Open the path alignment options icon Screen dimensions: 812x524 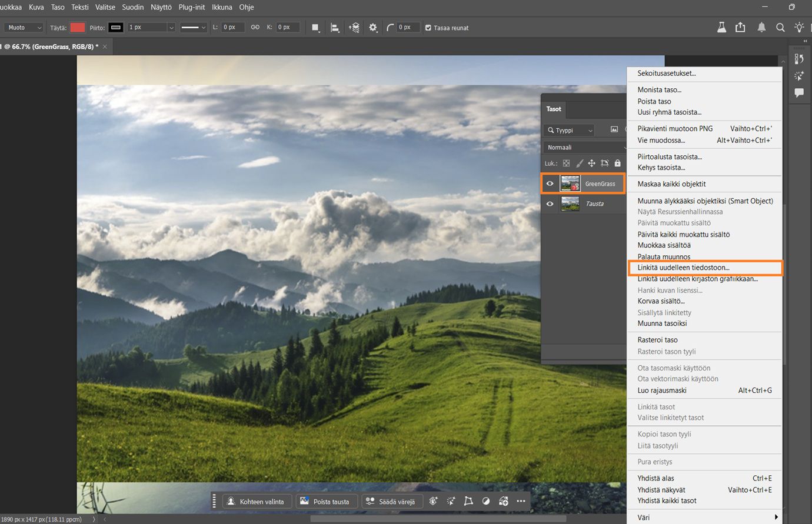click(335, 28)
